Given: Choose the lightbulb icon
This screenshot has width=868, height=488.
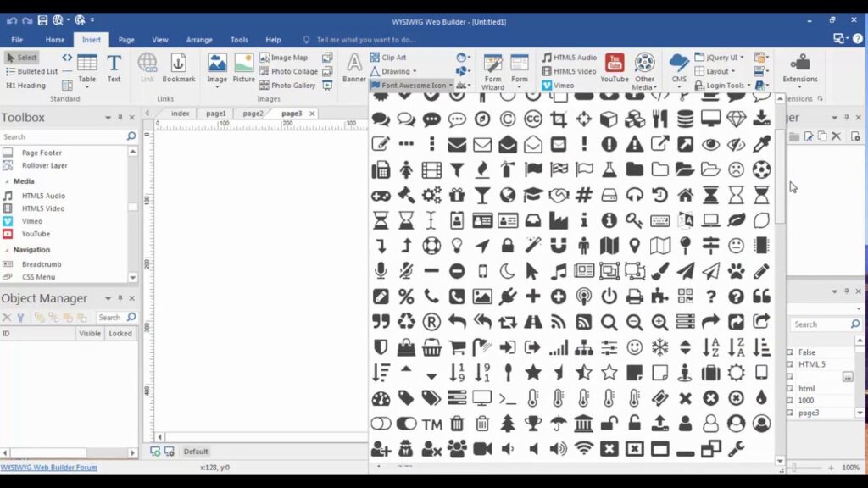Looking at the screenshot, I should click(457, 246).
